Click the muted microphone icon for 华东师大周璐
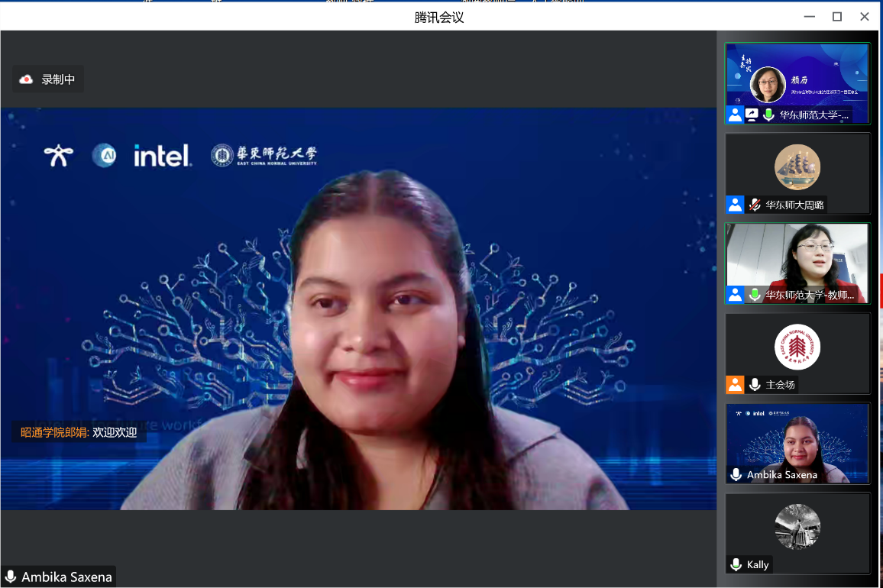 pyautogui.click(x=755, y=205)
